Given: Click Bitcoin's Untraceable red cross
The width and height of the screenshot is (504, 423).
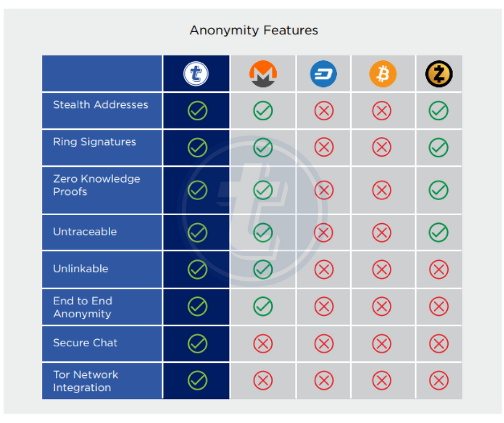Looking at the screenshot, I should coord(382,232).
